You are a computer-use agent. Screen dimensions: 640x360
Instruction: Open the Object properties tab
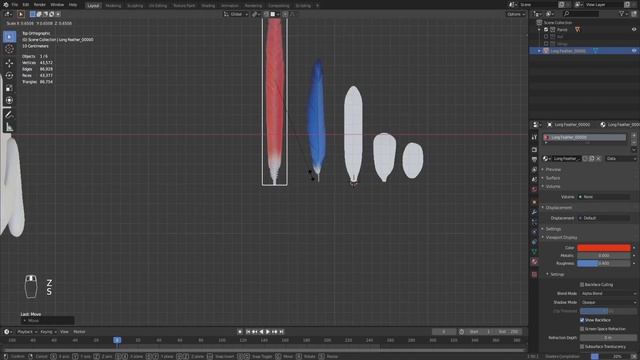pyautogui.click(x=534, y=202)
